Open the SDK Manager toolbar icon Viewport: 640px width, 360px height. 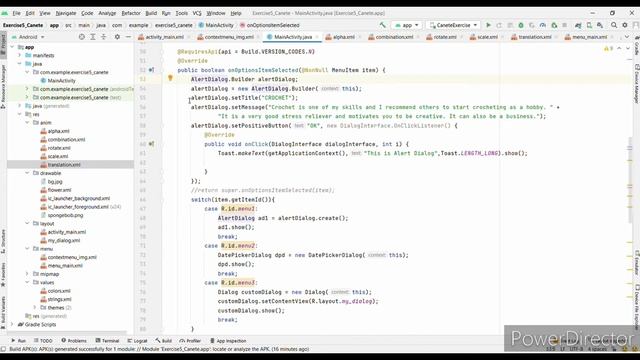tap(600, 25)
